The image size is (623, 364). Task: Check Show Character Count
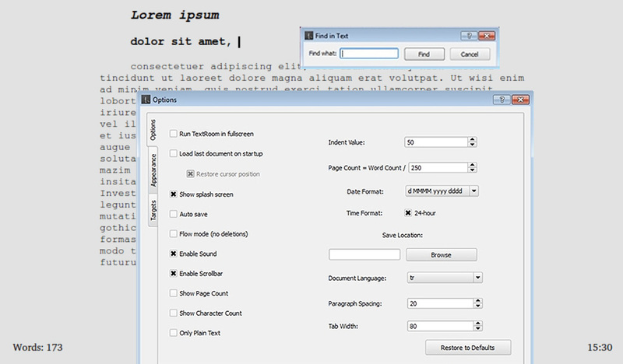click(173, 313)
